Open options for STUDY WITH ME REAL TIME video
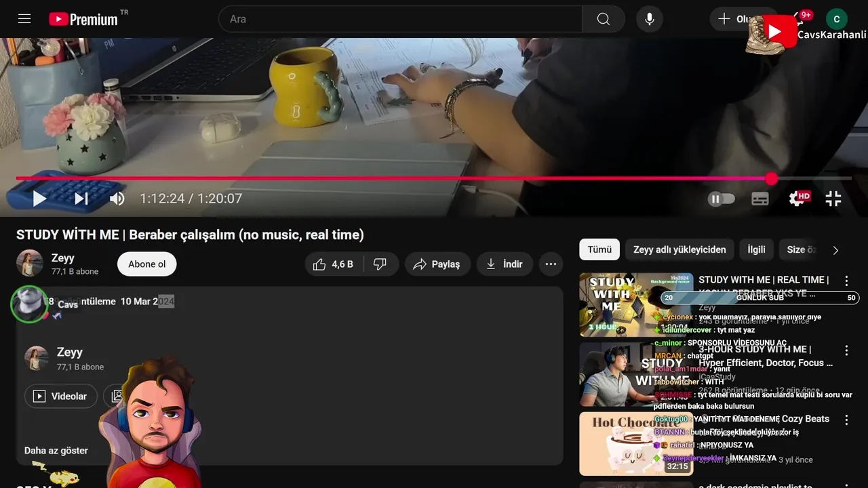Viewport: 868px width, 488px height. pyautogui.click(x=846, y=281)
